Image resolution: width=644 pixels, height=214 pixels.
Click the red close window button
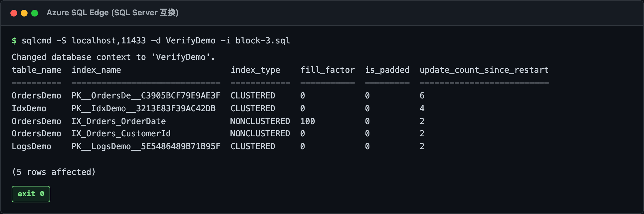[x=14, y=13]
